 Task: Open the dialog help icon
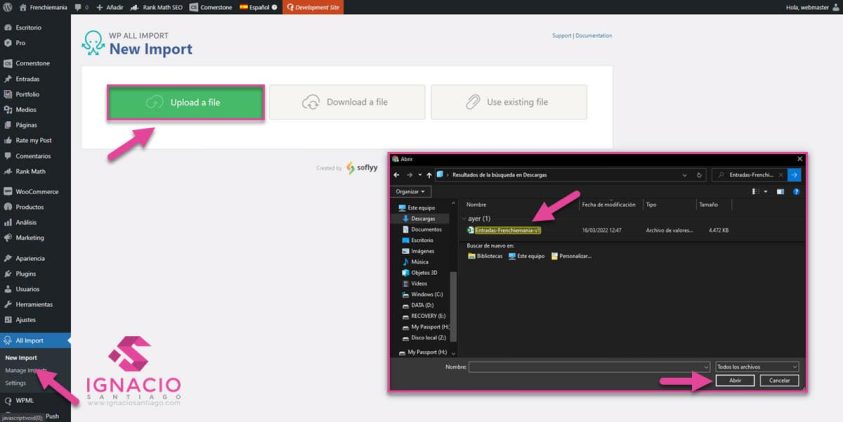(x=796, y=191)
